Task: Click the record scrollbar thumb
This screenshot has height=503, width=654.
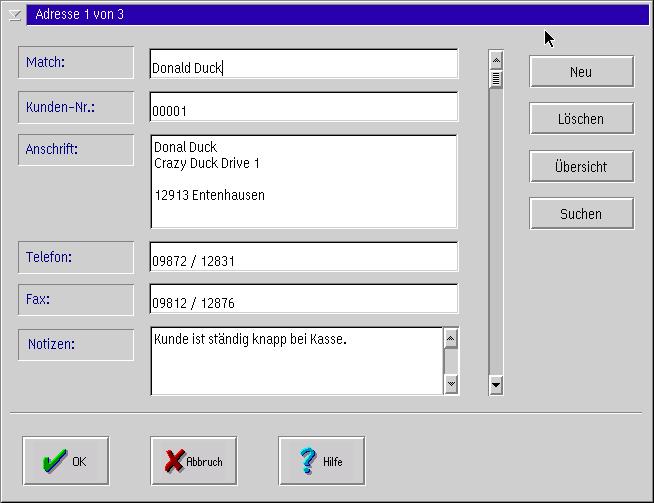Action: pos(496,79)
